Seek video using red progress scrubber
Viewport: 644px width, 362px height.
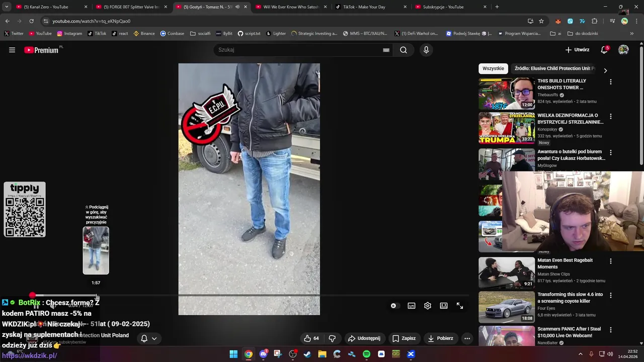33,295
